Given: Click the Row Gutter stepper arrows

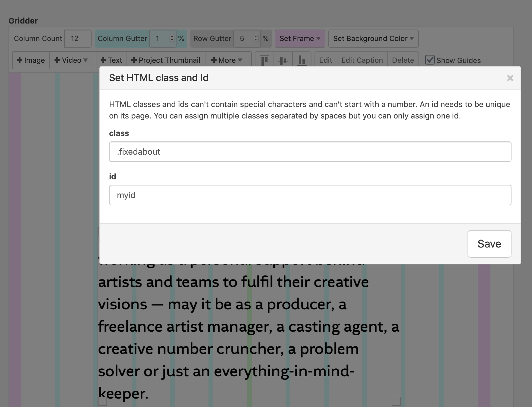Looking at the screenshot, I should click(256, 38).
